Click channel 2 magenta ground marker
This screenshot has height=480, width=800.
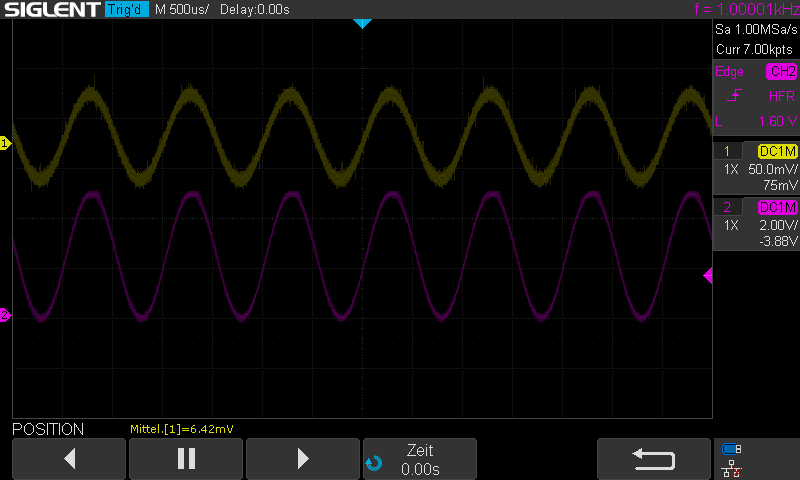[5, 315]
